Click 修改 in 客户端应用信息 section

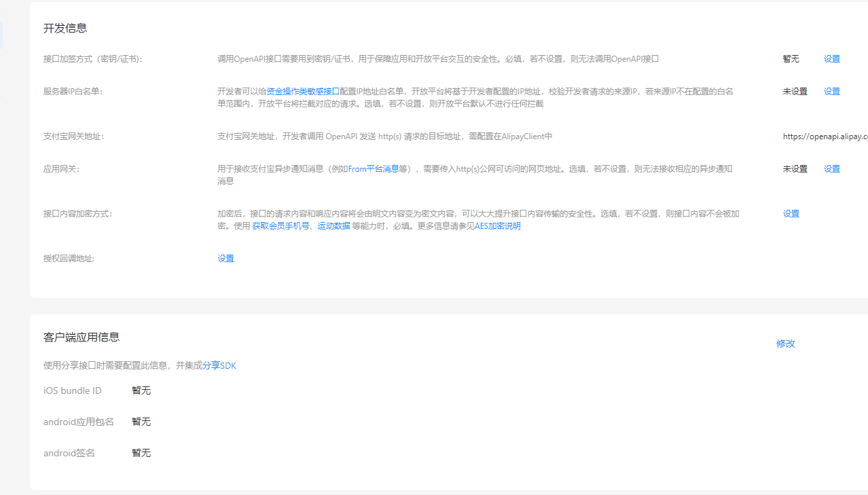pyautogui.click(x=786, y=344)
